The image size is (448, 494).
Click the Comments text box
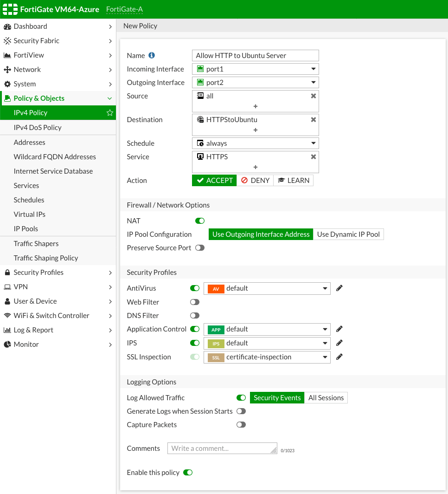[222, 448]
